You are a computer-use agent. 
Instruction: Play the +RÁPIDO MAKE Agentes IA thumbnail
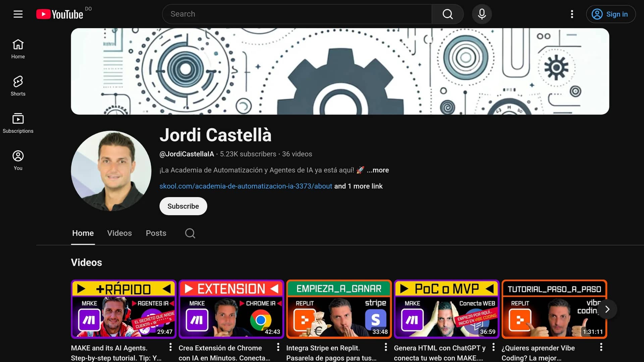click(x=123, y=309)
